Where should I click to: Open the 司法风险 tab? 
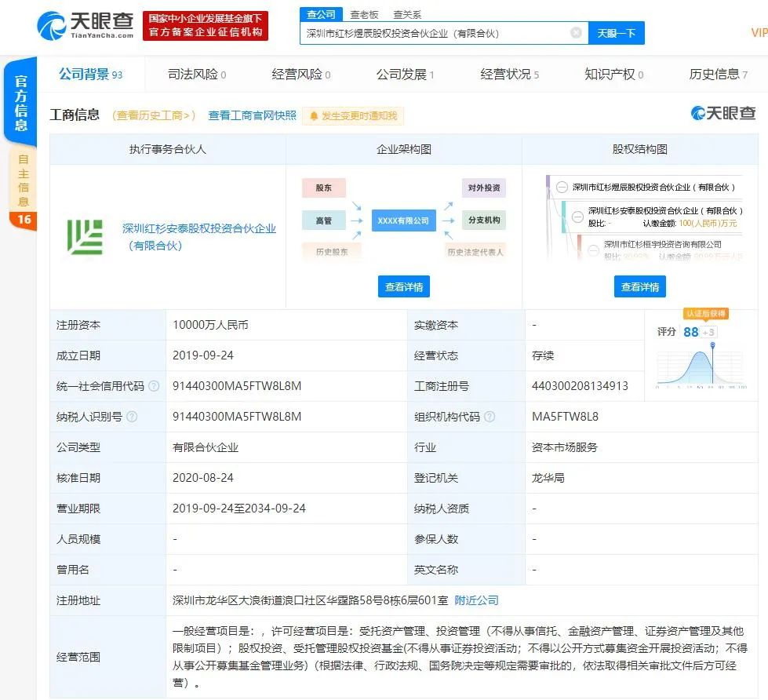197,75
